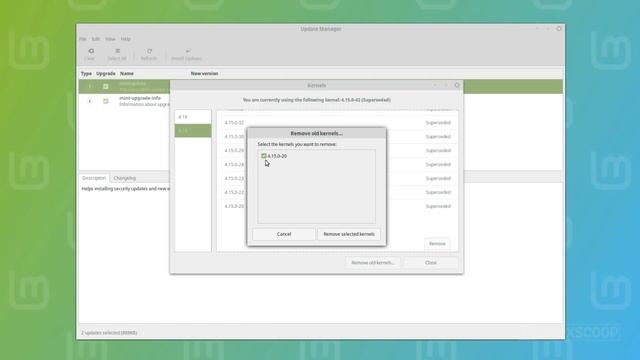This screenshot has width=640, height=360.
Task: Click the type icon of the highlighted mintupdate row
Action: point(89,86)
